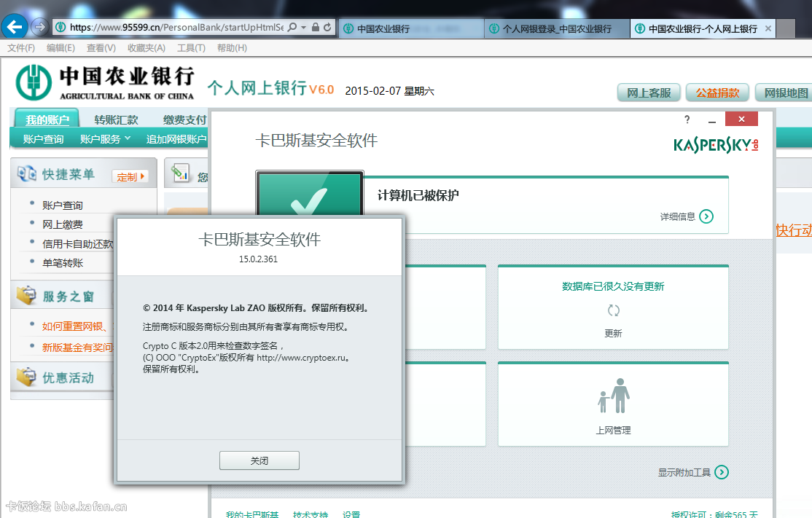Expand the 账户服务 dropdown

click(x=105, y=138)
